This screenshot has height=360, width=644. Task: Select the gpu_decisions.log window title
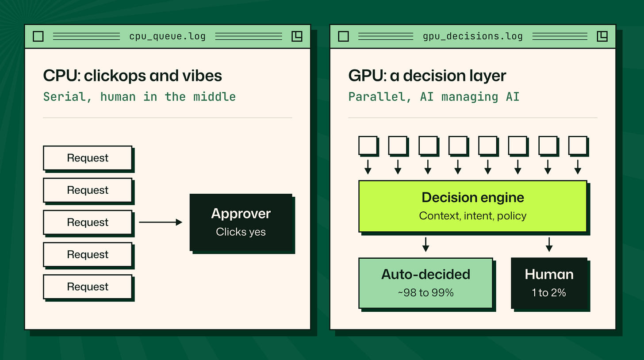tap(473, 36)
